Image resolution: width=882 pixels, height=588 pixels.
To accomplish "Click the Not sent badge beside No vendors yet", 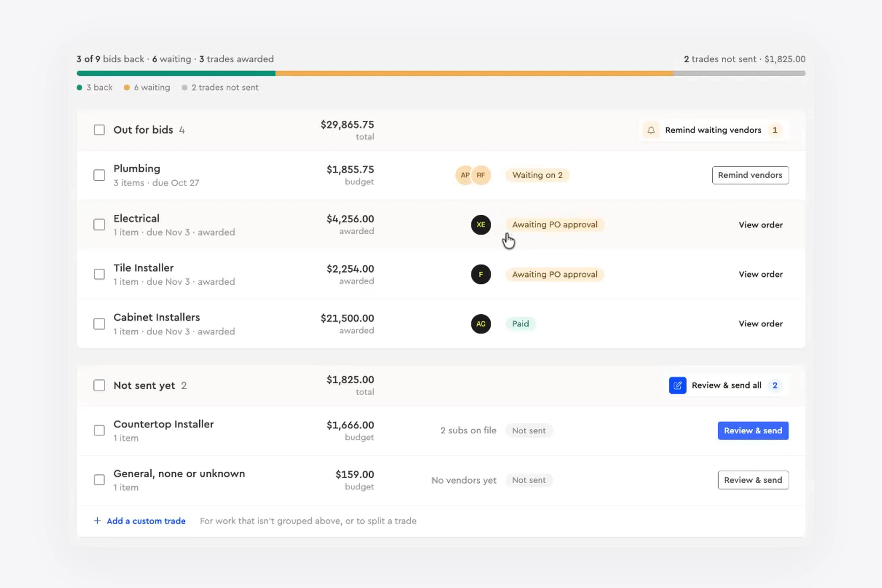I will pos(529,480).
